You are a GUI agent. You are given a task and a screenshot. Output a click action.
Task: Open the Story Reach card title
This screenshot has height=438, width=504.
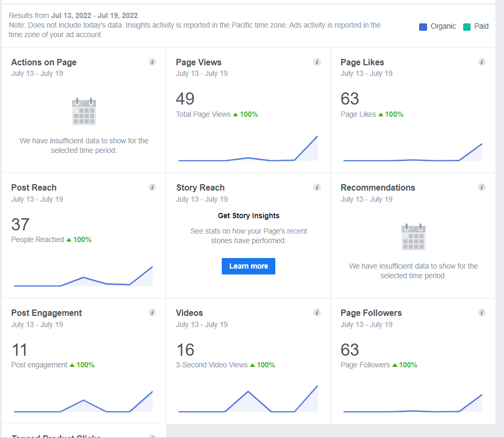click(200, 187)
